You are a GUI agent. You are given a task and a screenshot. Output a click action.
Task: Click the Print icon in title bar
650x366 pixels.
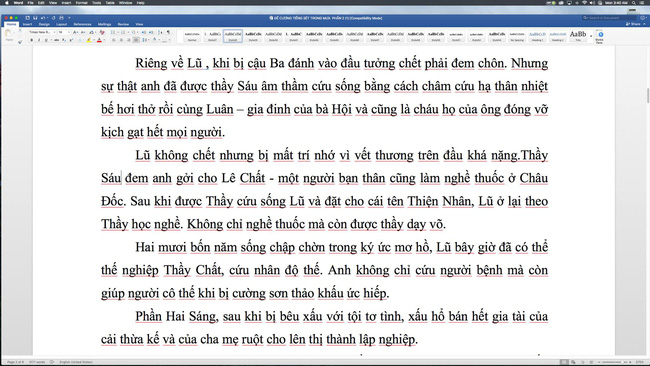point(61,18)
